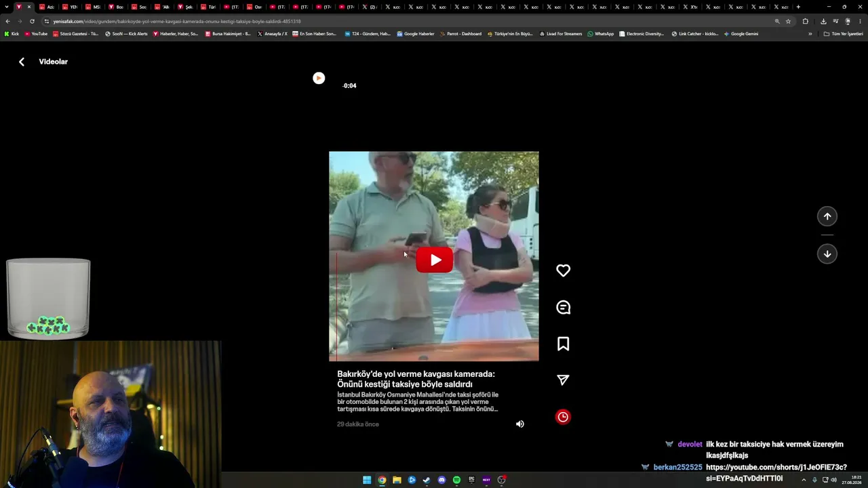Image resolution: width=868 pixels, height=488 pixels.
Task: Open the WhatsApp bookmark
Action: [600, 34]
